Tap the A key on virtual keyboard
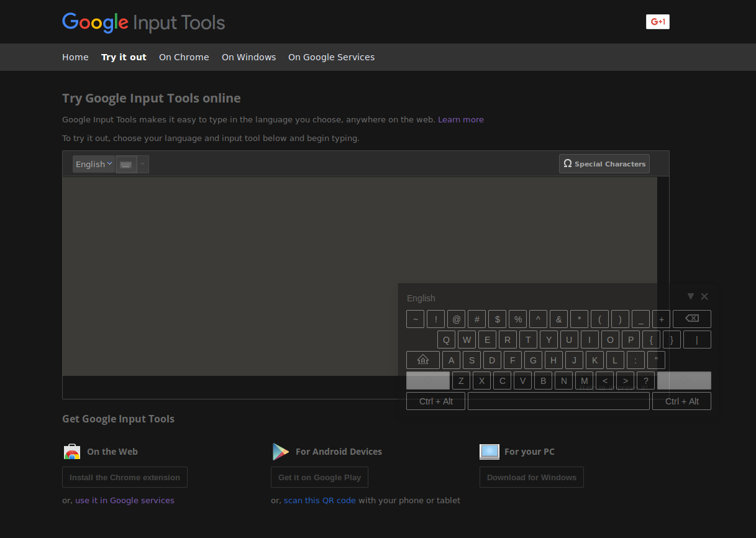Image resolution: width=756 pixels, height=538 pixels. (451, 360)
